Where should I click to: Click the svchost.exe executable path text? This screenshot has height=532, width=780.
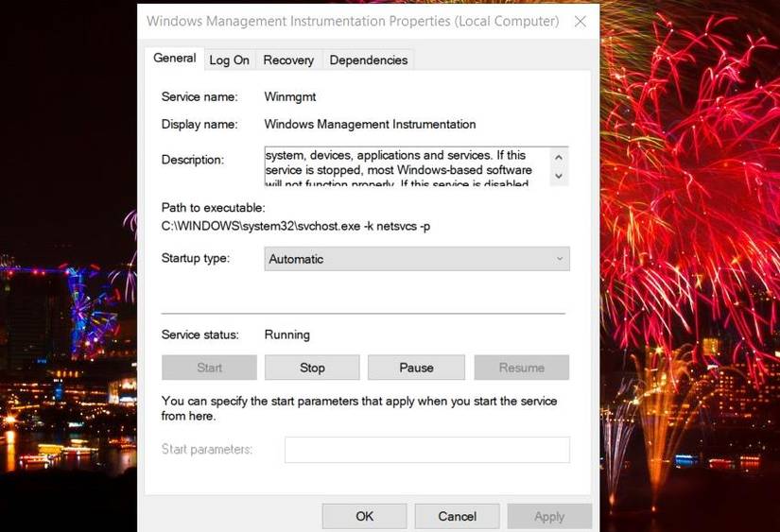(x=296, y=226)
